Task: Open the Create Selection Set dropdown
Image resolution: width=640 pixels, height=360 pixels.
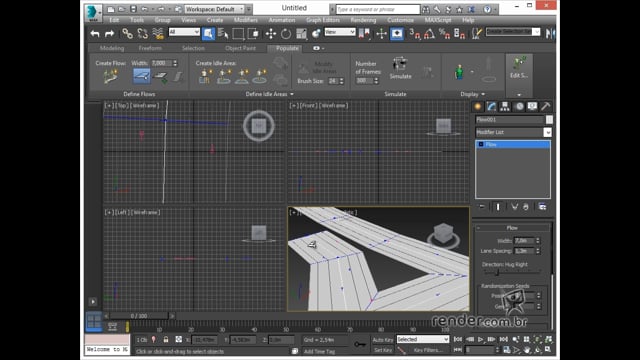Action: (513, 32)
